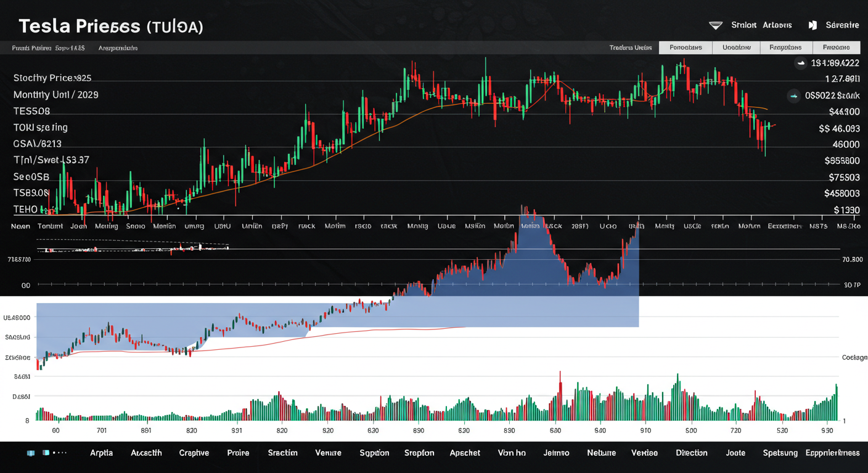The width and height of the screenshot is (868, 473).
Task: Open Venuse in the bottom bar
Action: (x=329, y=453)
